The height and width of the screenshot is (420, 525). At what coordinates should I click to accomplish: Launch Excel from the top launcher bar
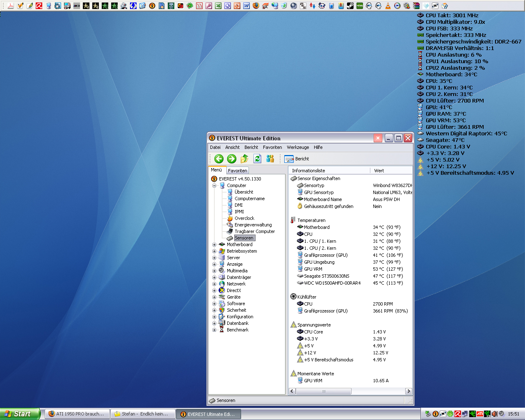(x=218, y=6)
